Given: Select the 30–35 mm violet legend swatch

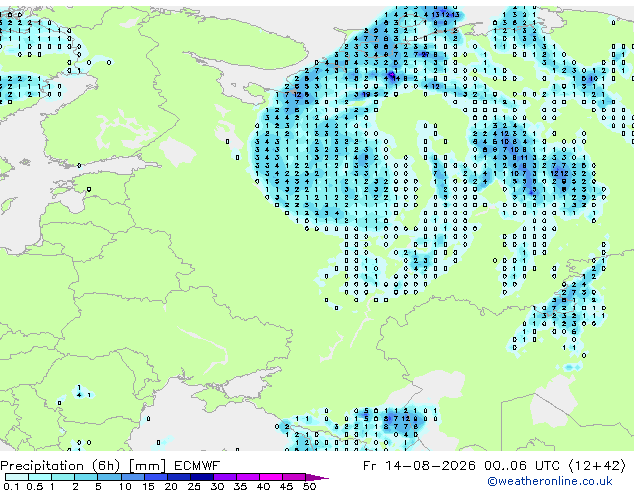Looking at the screenshot, I should 224,477.
